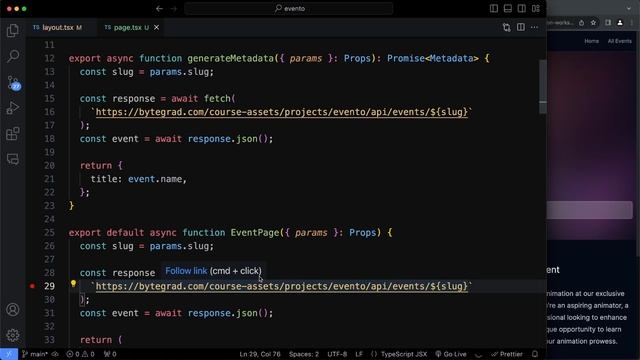Switch to the layout.tsx tab
This screenshot has width=640, height=360.
tap(58, 27)
